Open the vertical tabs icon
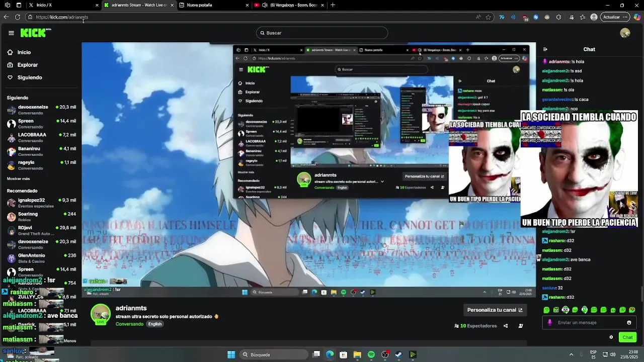Image resolution: width=644 pixels, height=362 pixels. [19, 5]
